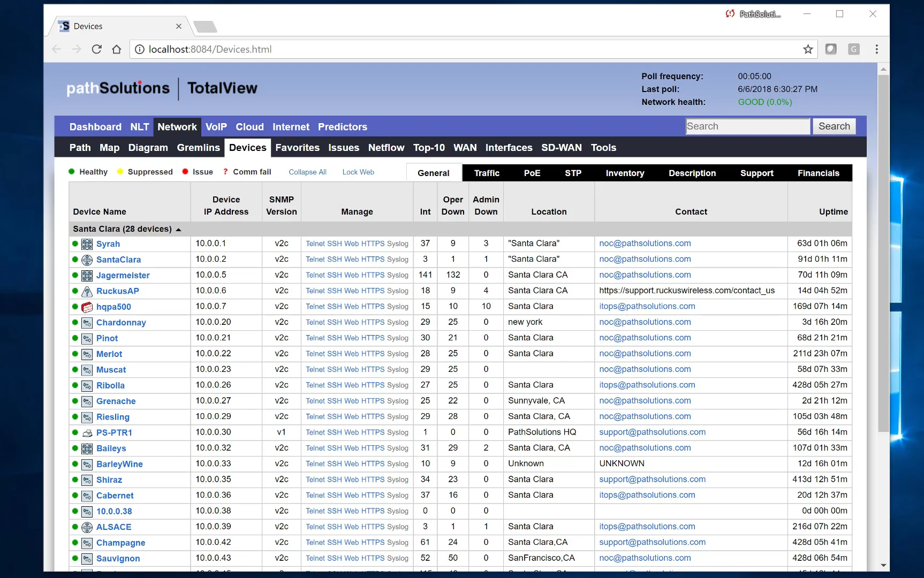Click the Search input field
This screenshot has width=924, height=578.
coord(748,126)
